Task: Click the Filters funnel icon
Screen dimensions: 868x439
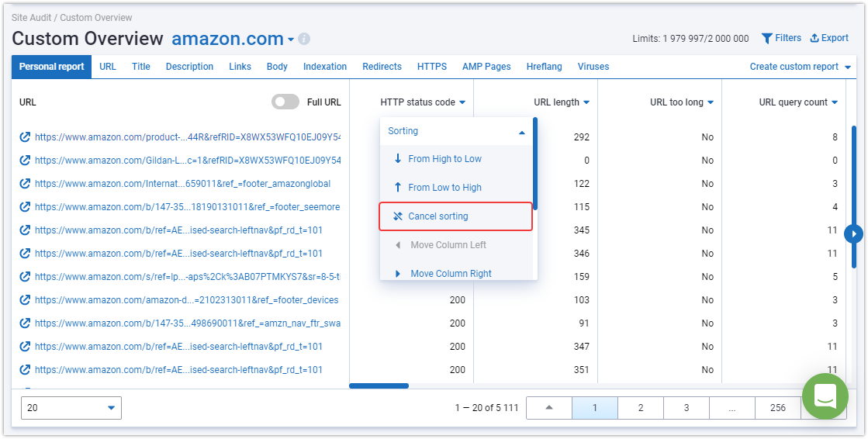Action: [766, 38]
